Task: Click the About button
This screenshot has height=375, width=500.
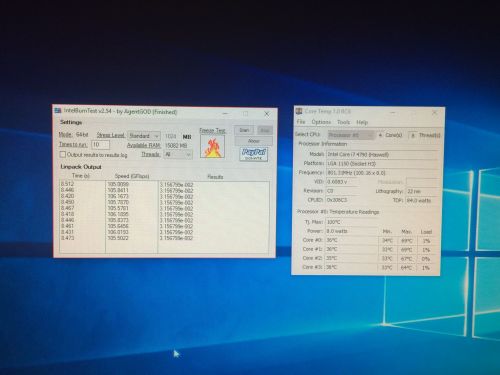Action: click(254, 141)
